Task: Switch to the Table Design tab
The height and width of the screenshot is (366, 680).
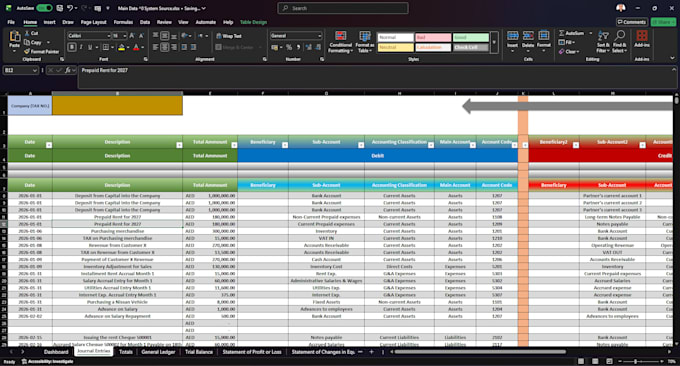Action: coord(253,22)
